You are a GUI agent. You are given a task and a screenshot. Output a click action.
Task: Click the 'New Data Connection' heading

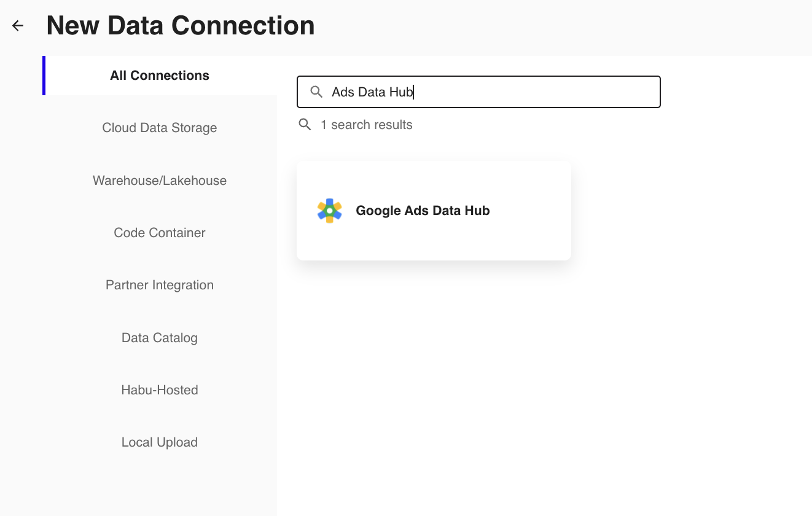tap(181, 26)
